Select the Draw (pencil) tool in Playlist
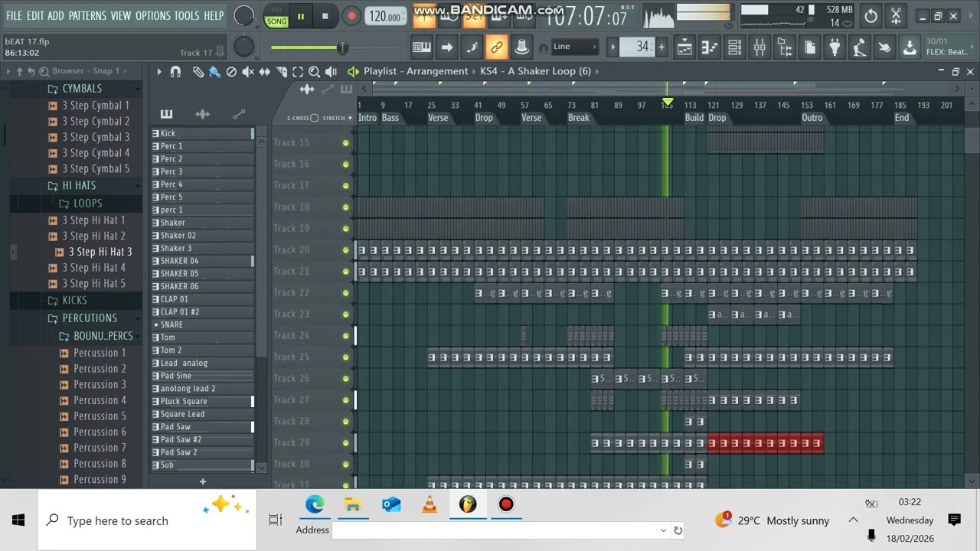The image size is (980, 551). (x=198, y=71)
